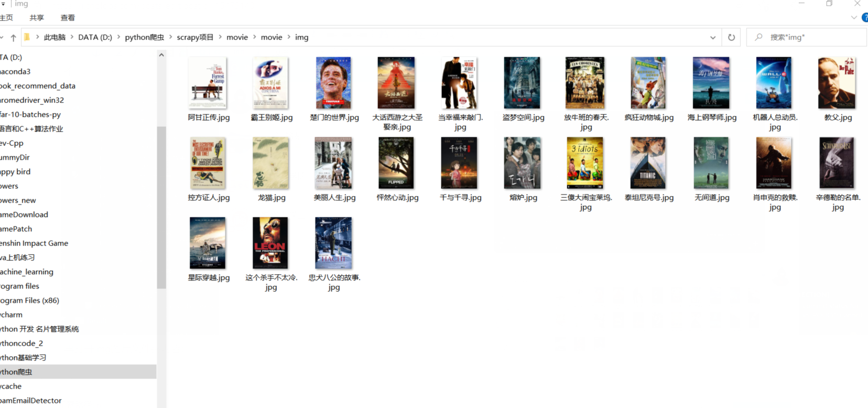This screenshot has width=868, height=408.
Task: Navigate to DATA (D:) breadcrumb
Action: click(x=95, y=37)
